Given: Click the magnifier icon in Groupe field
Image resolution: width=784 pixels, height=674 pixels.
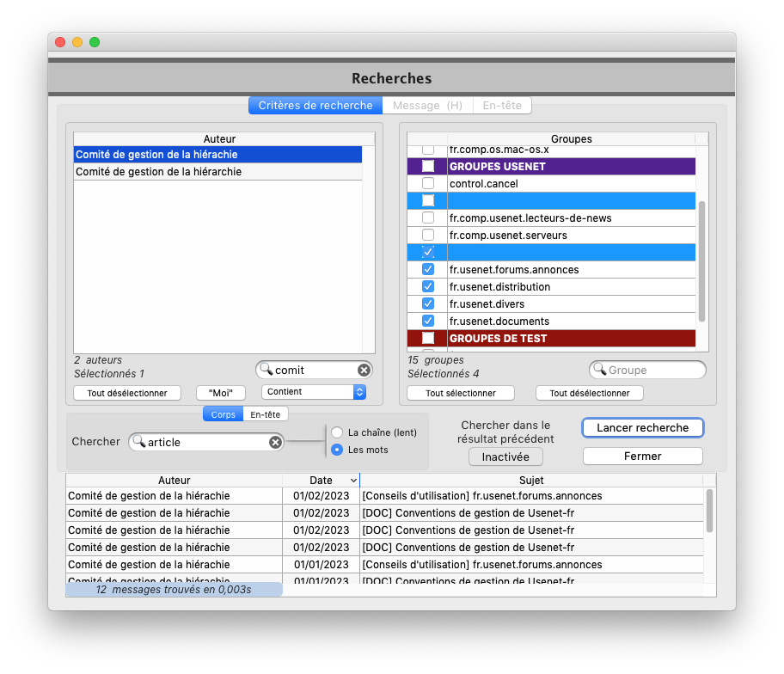Looking at the screenshot, I should point(599,370).
